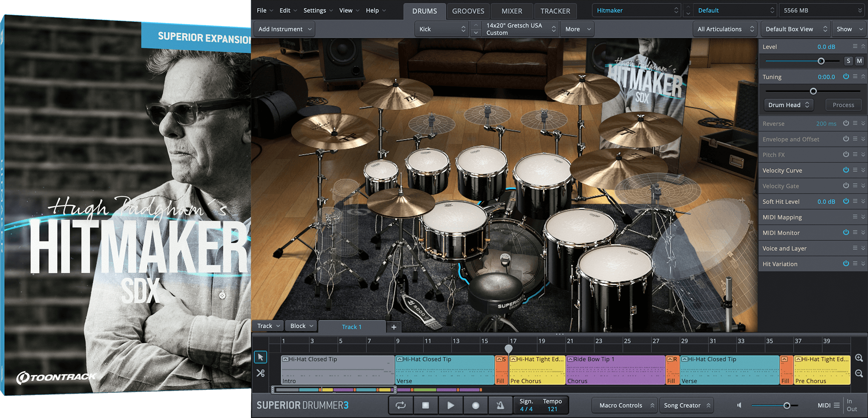868x418 pixels.
Task: Click the Record button
Action: pos(476,405)
